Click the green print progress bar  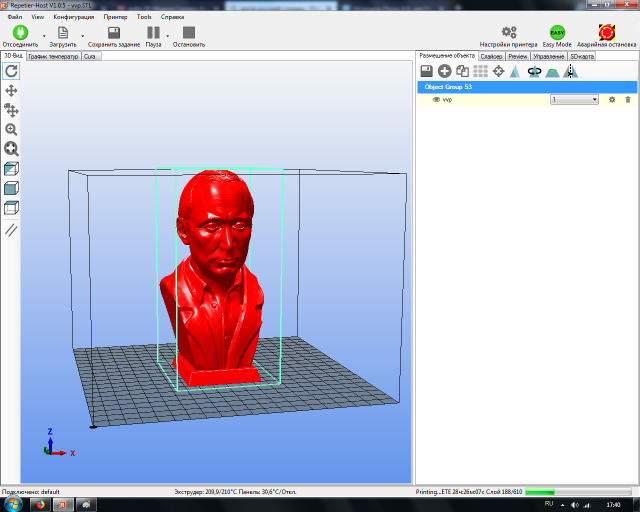pyautogui.click(x=578, y=492)
